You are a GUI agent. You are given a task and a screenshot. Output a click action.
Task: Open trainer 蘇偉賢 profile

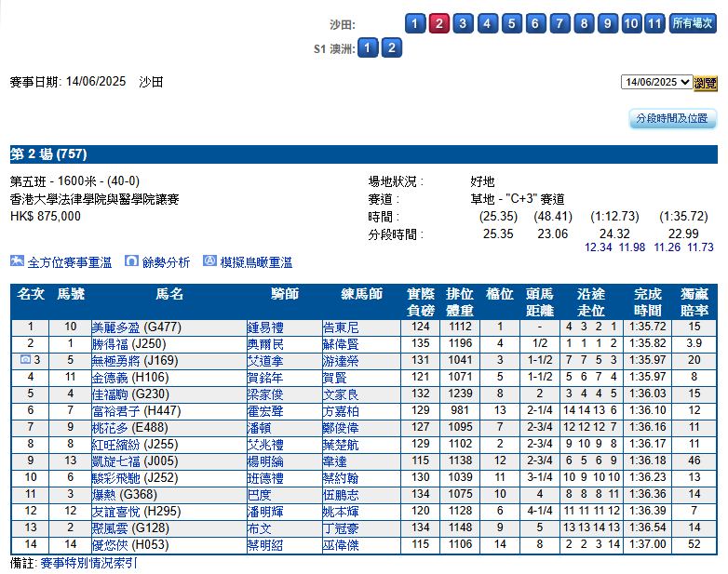click(341, 344)
